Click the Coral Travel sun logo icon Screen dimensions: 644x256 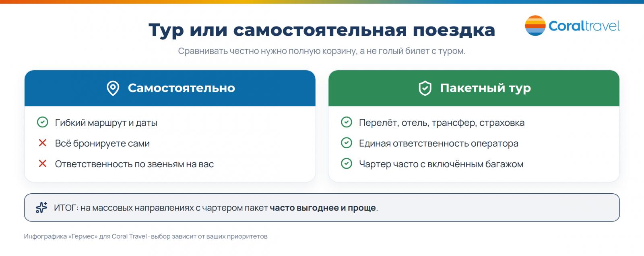(x=535, y=26)
